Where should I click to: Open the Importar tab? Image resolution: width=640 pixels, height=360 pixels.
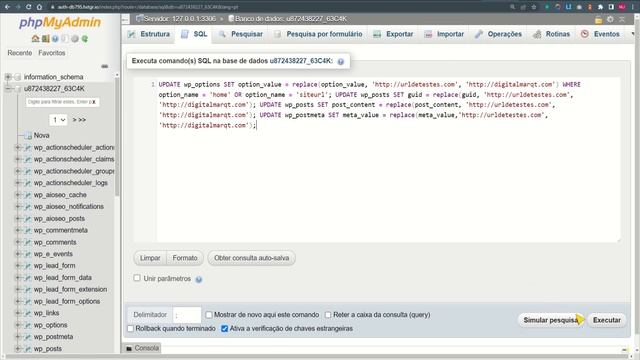point(444,34)
